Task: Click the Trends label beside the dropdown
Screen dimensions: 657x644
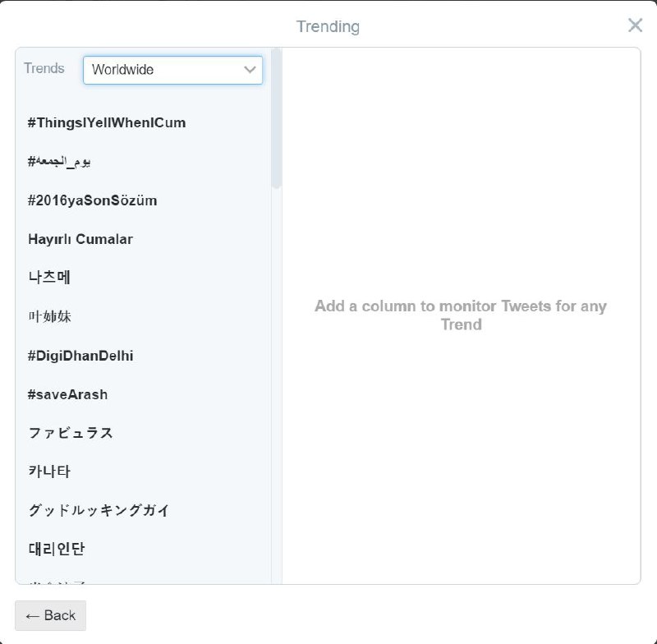Action: pos(44,69)
